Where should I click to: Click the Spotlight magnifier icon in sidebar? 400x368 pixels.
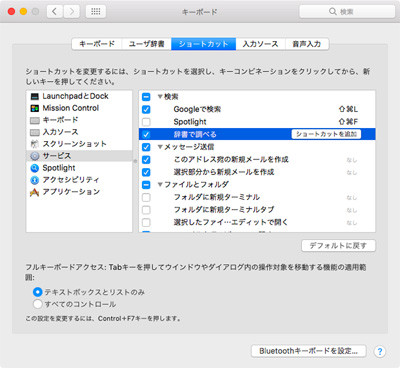pyautogui.click(x=35, y=168)
